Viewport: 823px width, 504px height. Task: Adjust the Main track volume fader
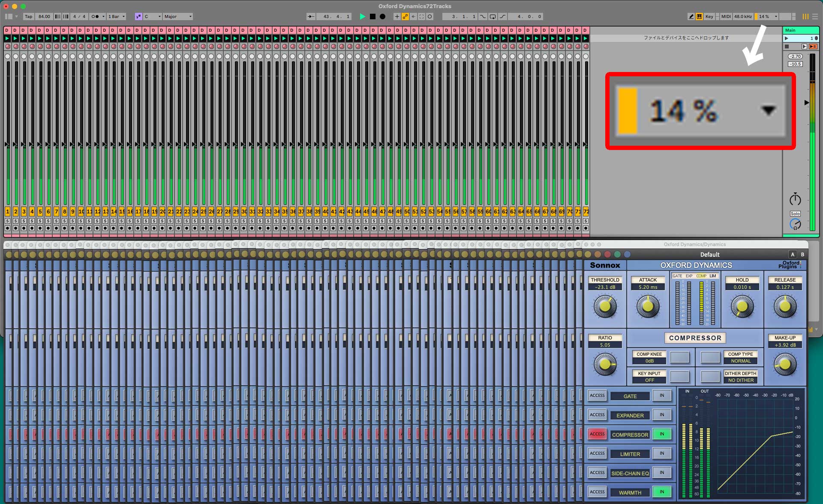tap(807, 103)
